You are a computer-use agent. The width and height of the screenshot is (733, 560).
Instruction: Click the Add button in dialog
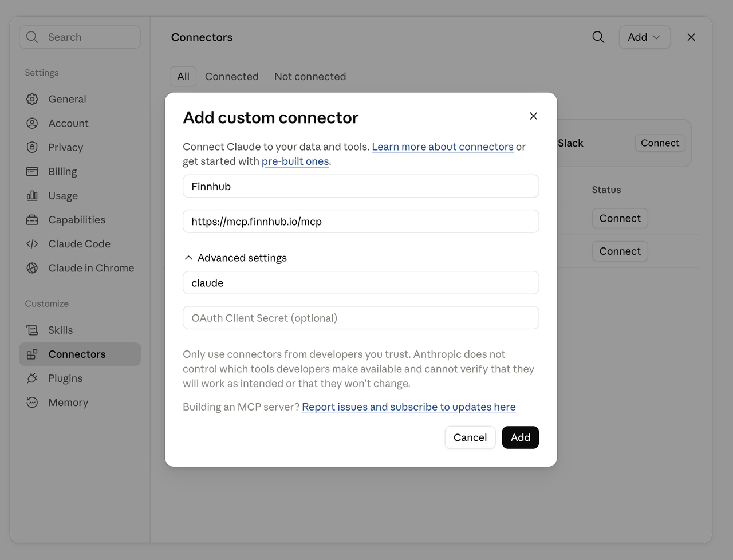[x=520, y=437]
